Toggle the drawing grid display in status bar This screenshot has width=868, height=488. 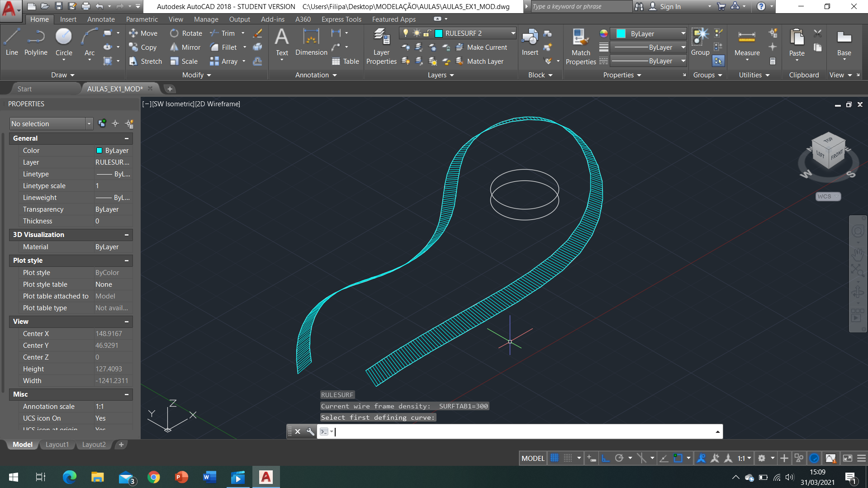(x=555, y=458)
